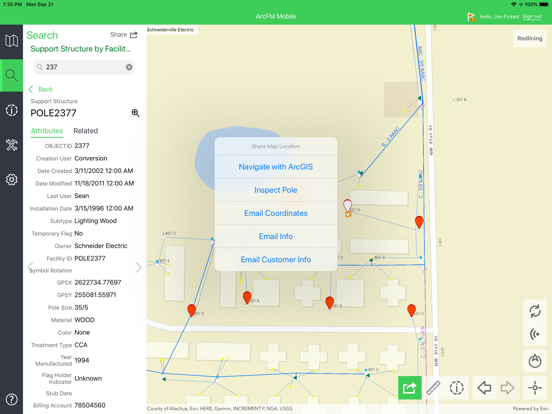552x414 pixels.
Task: Center map on current location crosshair
Action: 535,388
